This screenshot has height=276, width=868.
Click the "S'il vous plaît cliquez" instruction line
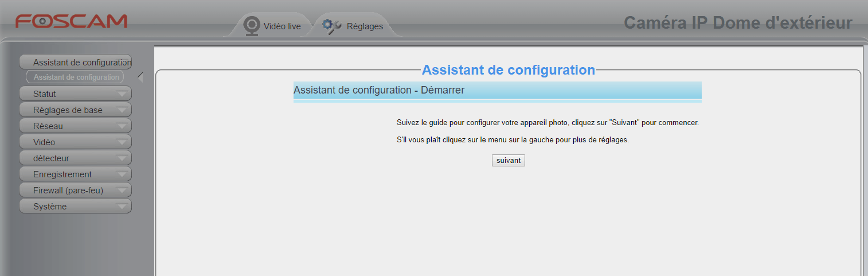click(513, 140)
